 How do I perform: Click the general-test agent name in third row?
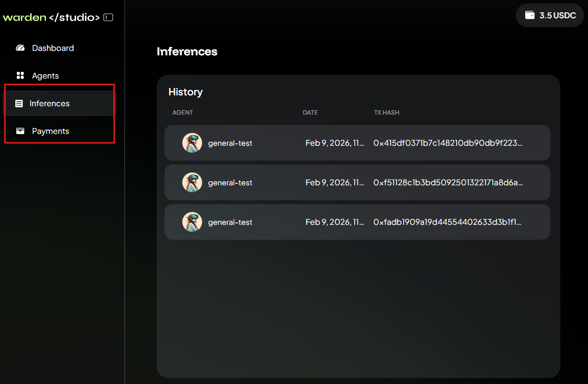[230, 221]
